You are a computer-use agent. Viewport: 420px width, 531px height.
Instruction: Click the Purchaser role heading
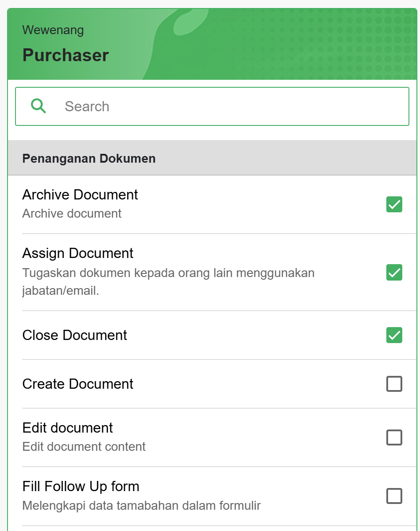65,55
